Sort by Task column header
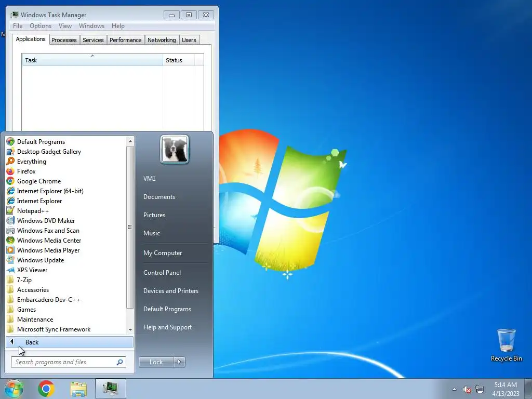Viewport: 532px width, 399px height. (x=92, y=60)
